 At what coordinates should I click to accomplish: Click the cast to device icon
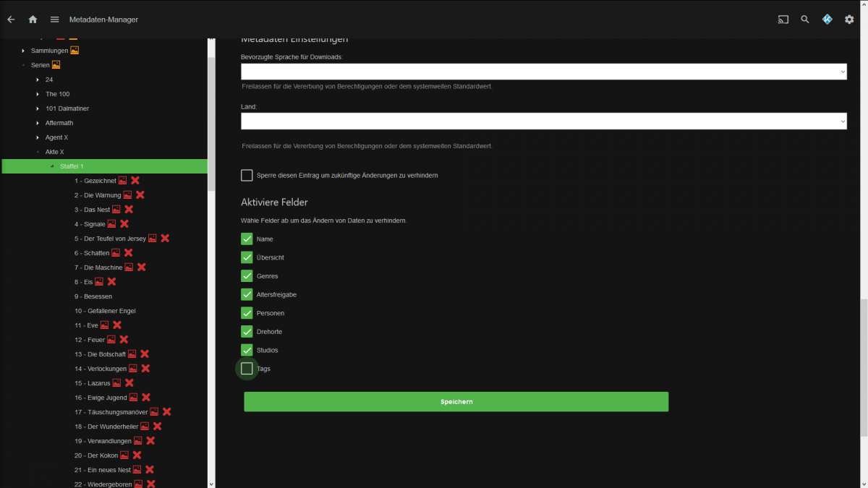[x=783, y=20]
